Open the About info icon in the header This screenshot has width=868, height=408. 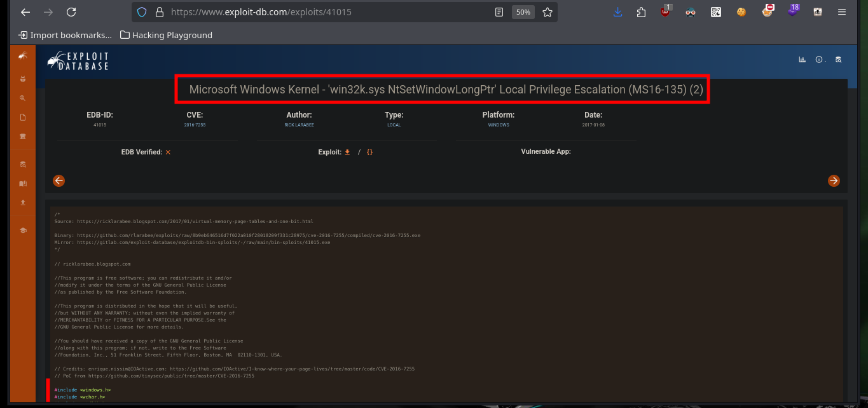[819, 60]
